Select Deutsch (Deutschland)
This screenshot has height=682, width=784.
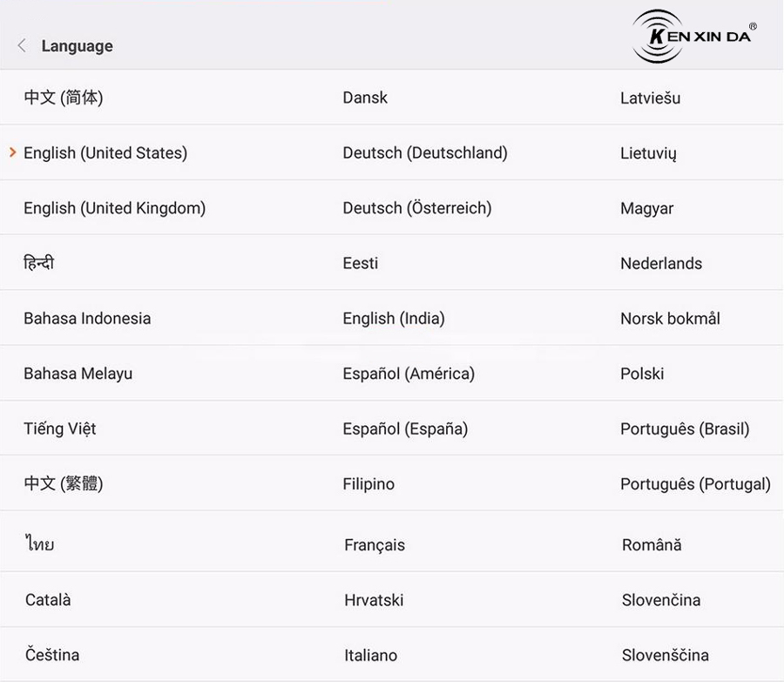(x=425, y=153)
